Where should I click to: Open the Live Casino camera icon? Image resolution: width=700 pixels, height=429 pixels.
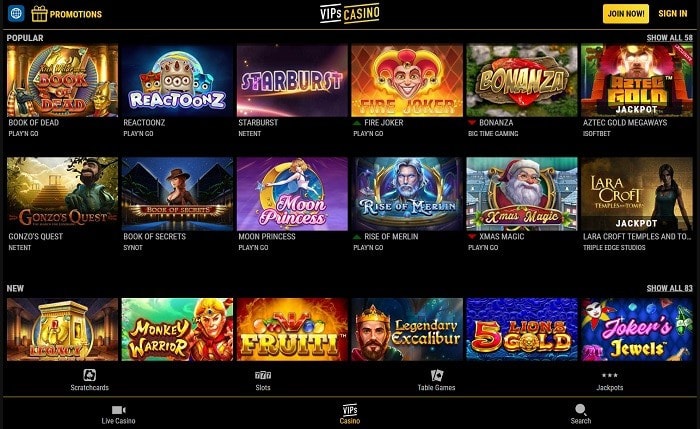118,409
